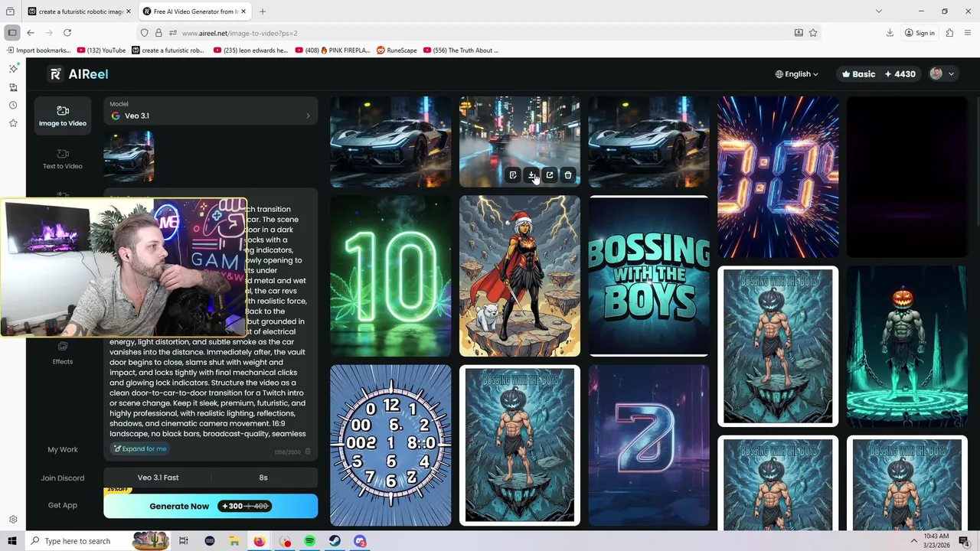
Task: Open Firefox sidebar bookmarks star icon
Action: pos(13,123)
